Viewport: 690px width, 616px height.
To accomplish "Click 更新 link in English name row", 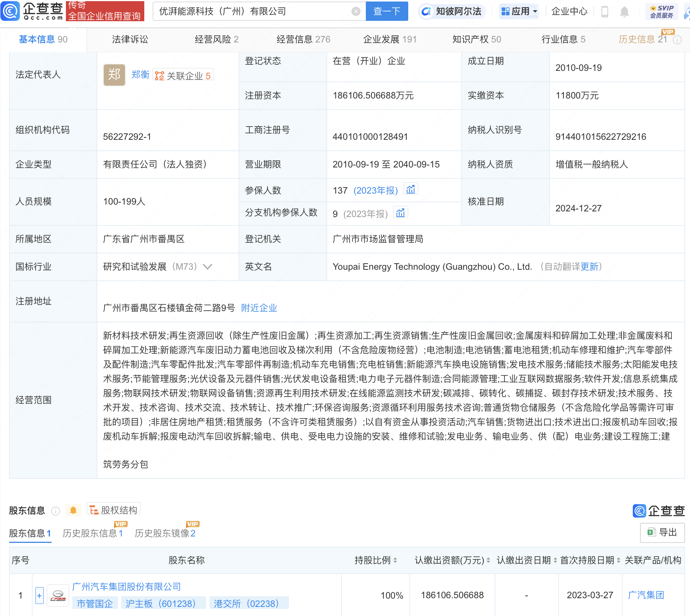I will pyautogui.click(x=589, y=267).
